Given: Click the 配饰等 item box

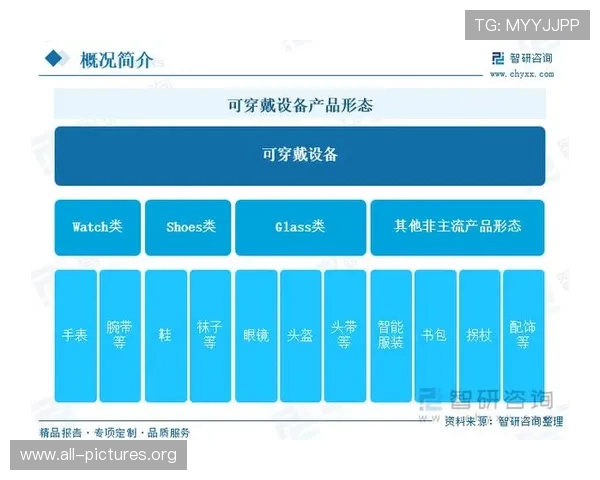Looking at the screenshot, I should coord(524,336).
